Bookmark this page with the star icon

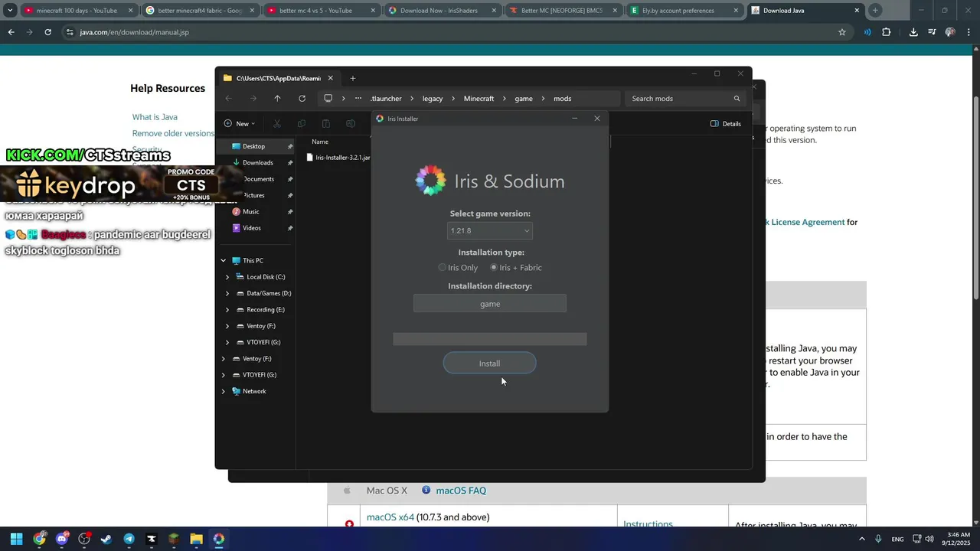pos(842,32)
